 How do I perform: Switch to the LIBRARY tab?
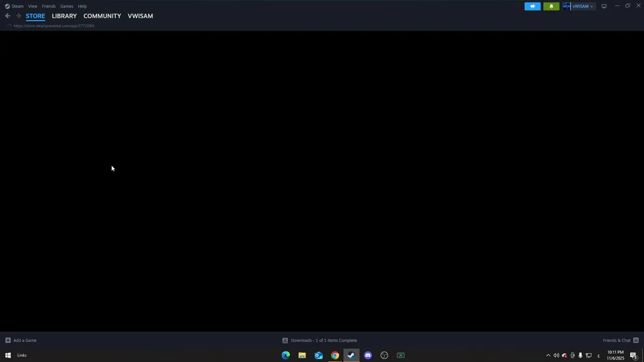tap(64, 16)
